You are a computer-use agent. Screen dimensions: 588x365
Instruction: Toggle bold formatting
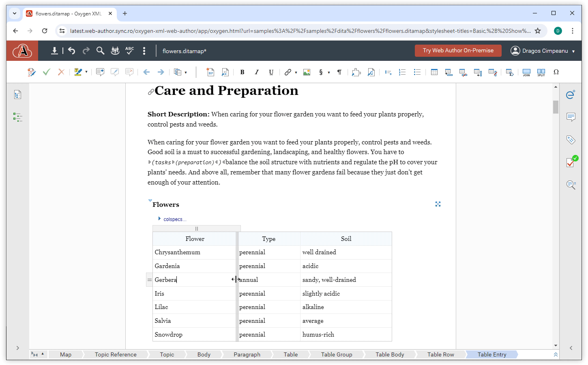[242, 72]
